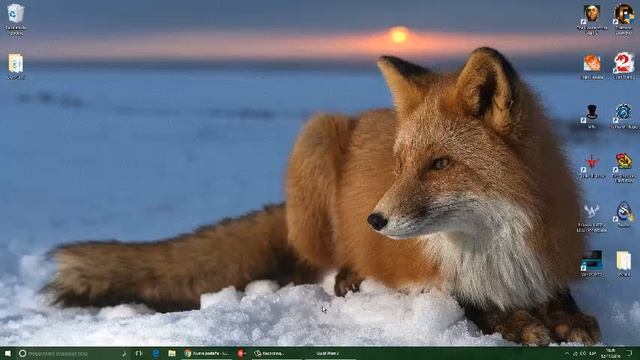Image resolution: width=640 pixels, height=360 pixels.
Task: Open the red recorder taskbar icon
Action: coord(241,353)
